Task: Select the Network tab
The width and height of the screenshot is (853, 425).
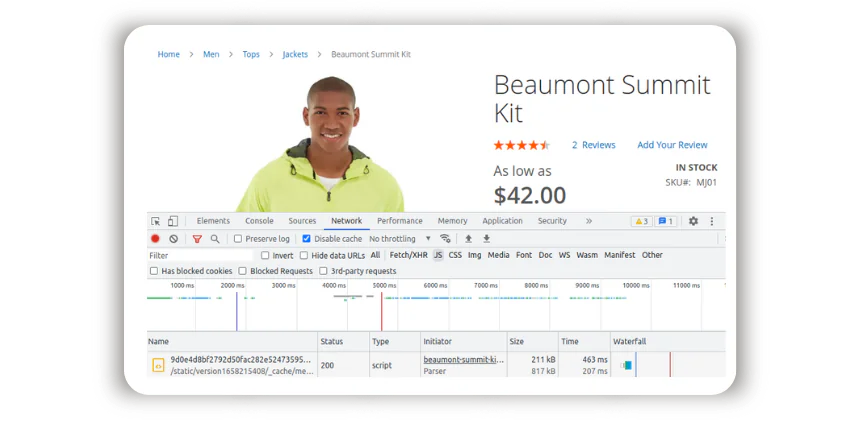Action: tap(347, 221)
